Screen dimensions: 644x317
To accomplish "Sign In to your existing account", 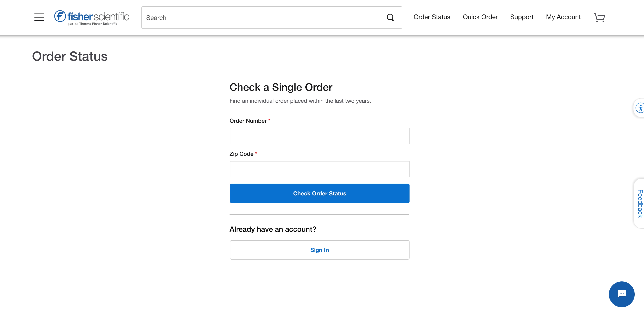I will click(x=320, y=250).
